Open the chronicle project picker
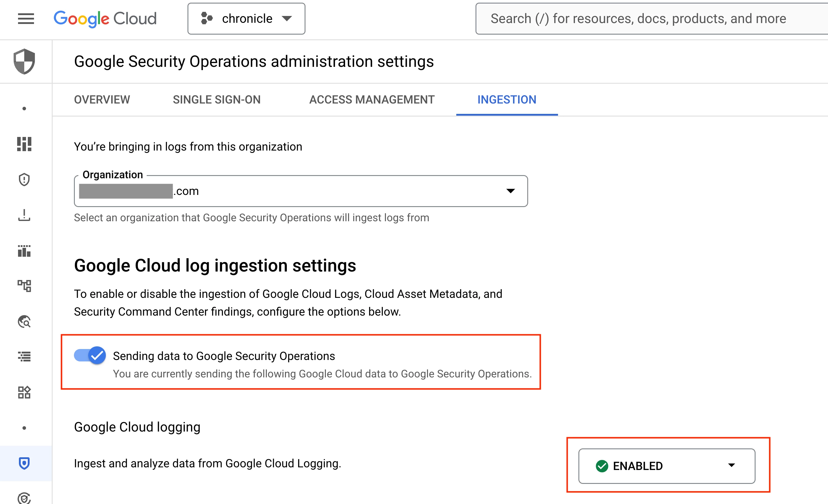This screenshot has width=828, height=504. (x=246, y=19)
